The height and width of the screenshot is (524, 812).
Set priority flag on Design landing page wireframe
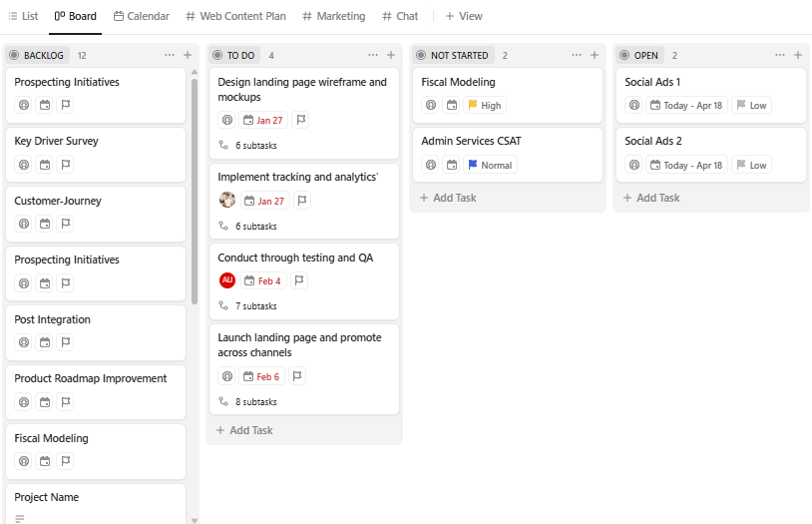coord(301,120)
